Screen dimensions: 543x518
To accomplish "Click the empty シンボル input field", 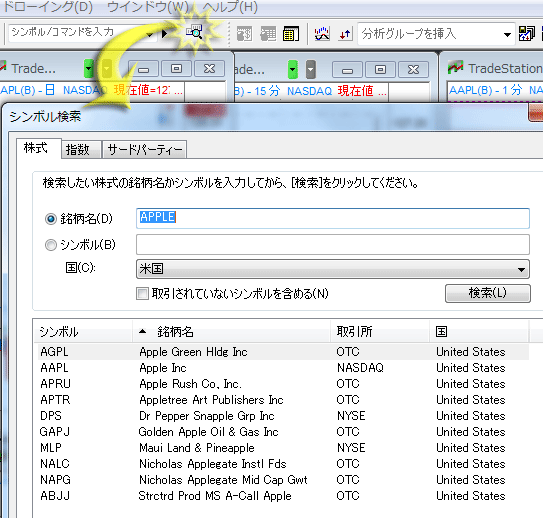I will tap(332, 244).
